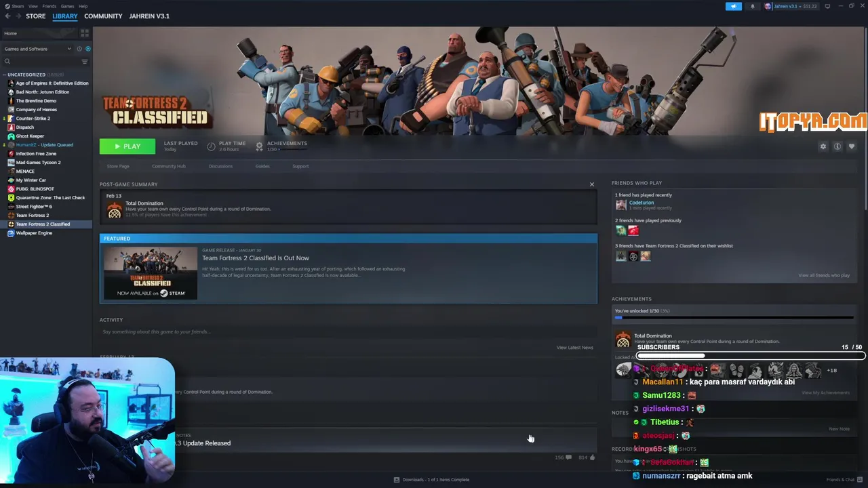Open the Games menu
The height and width of the screenshot is (488, 868).
(67, 6)
